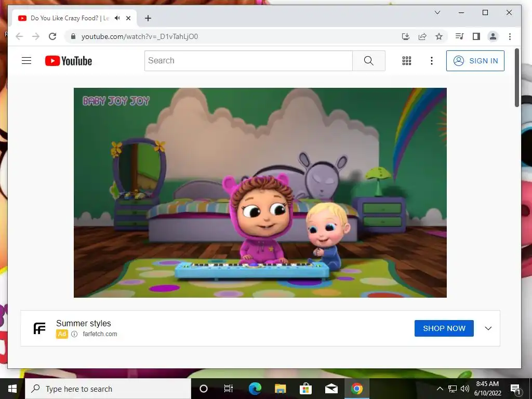Viewport: 532px width, 399px height.
Task: Share this page using the share icon
Action: (422, 36)
